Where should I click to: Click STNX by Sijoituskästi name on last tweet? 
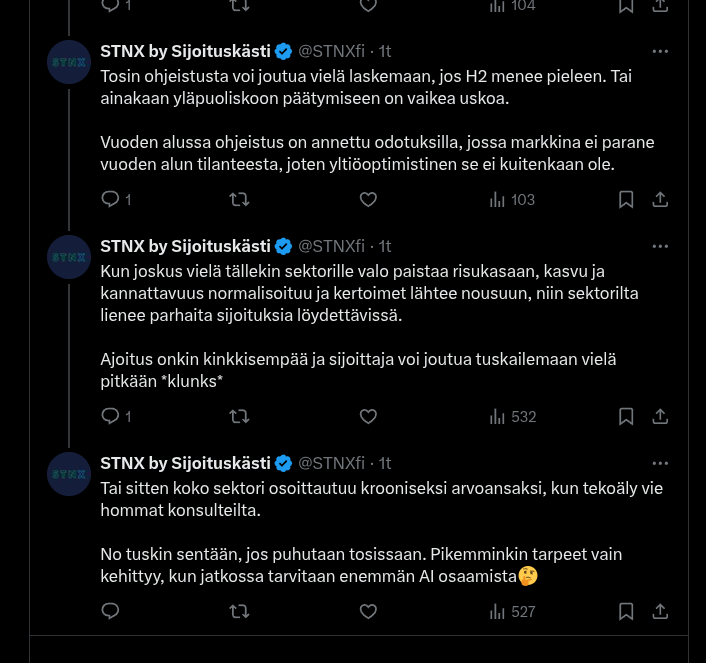(185, 463)
